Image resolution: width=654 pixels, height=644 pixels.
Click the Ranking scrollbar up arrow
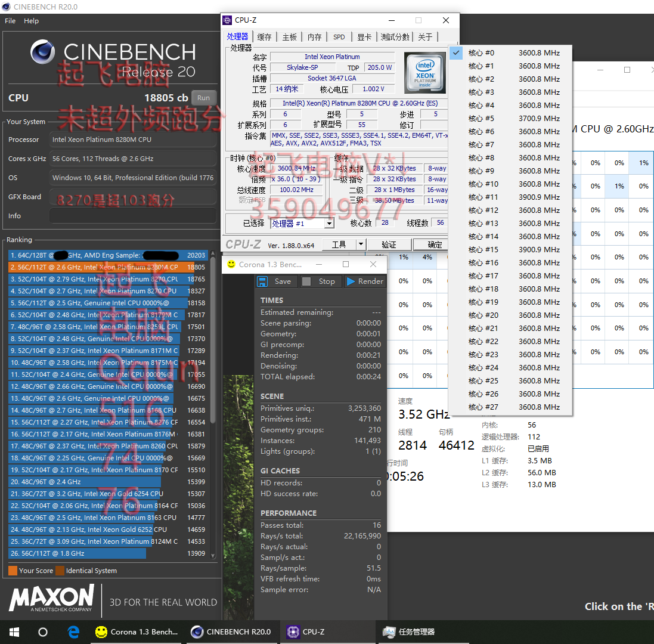pyautogui.click(x=213, y=253)
